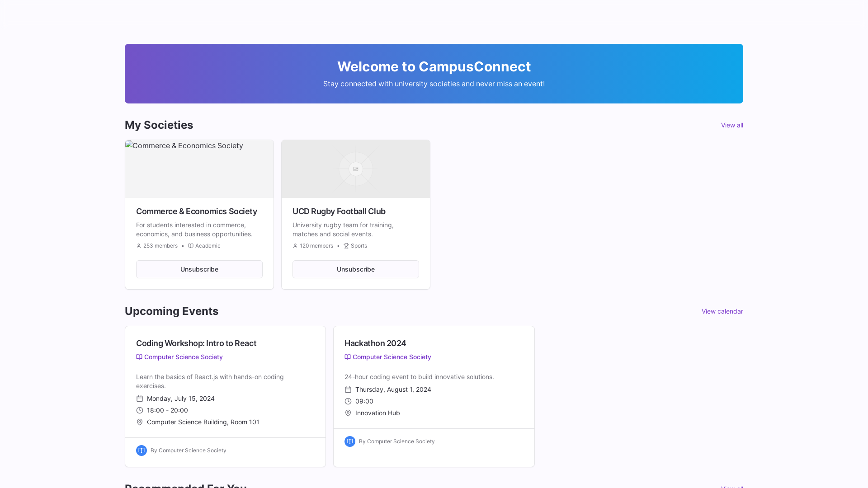Screen dimensions: 868x488
Task: Click clock icon next to 18:00 - 20:00
Action: [140, 410]
